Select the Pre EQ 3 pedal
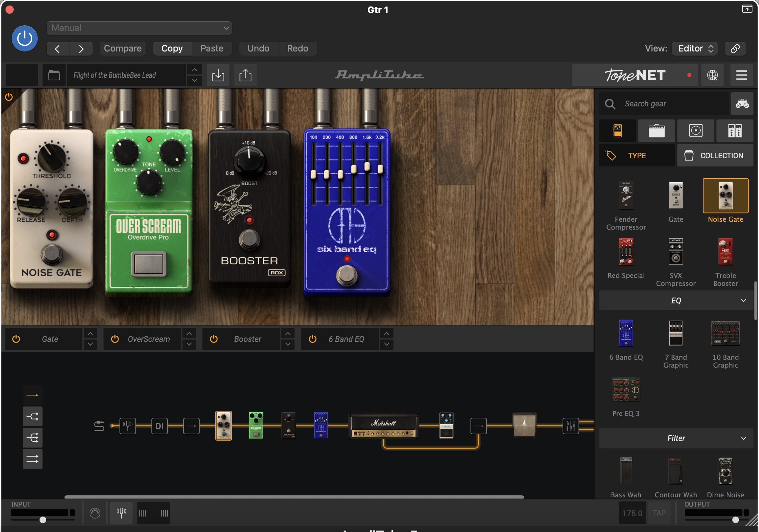The height and width of the screenshot is (532, 759). [626, 390]
